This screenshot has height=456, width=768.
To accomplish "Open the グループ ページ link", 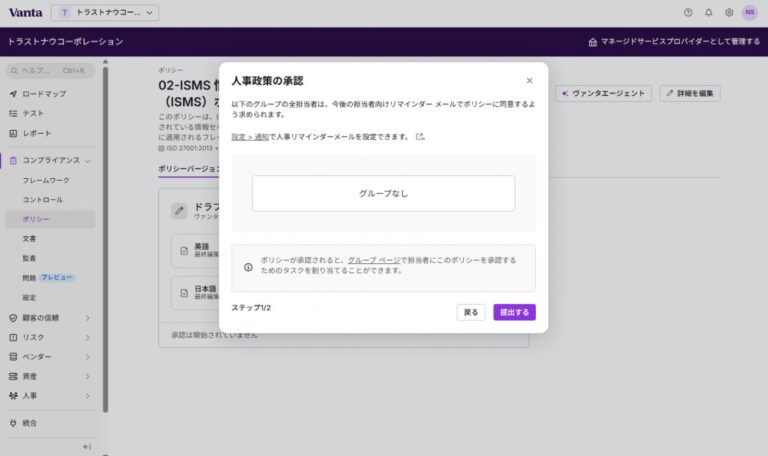I will pos(373,260).
